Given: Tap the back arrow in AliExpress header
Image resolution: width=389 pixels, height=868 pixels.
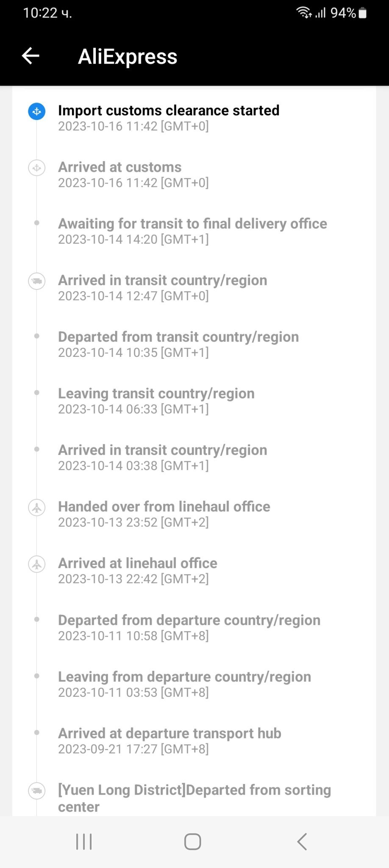Looking at the screenshot, I should 31,56.
